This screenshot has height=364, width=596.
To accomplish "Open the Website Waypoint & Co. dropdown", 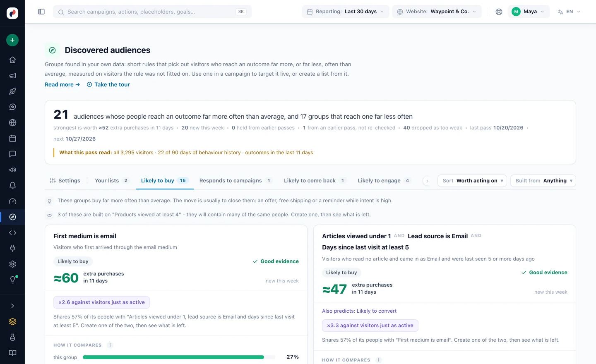I will (x=437, y=12).
